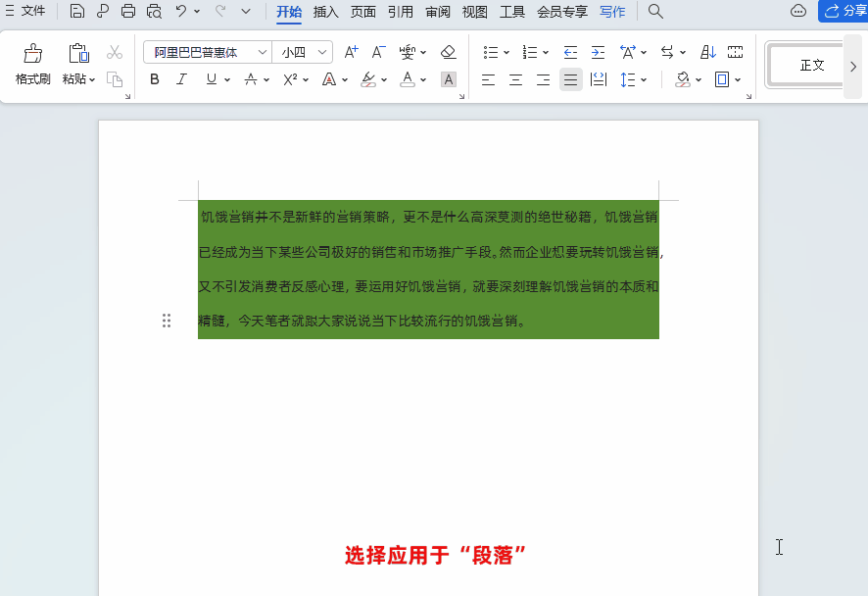The height and width of the screenshot is (596, 868).
Task: Toggle italic formatting
Action: (181, 79)
